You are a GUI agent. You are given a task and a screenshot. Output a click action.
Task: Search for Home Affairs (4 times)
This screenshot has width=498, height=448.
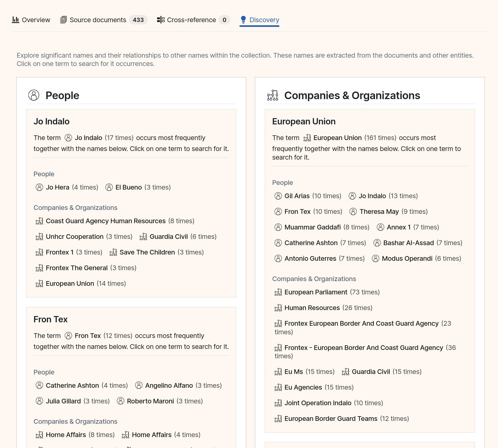pyautogui.click(x=161, y=435)
